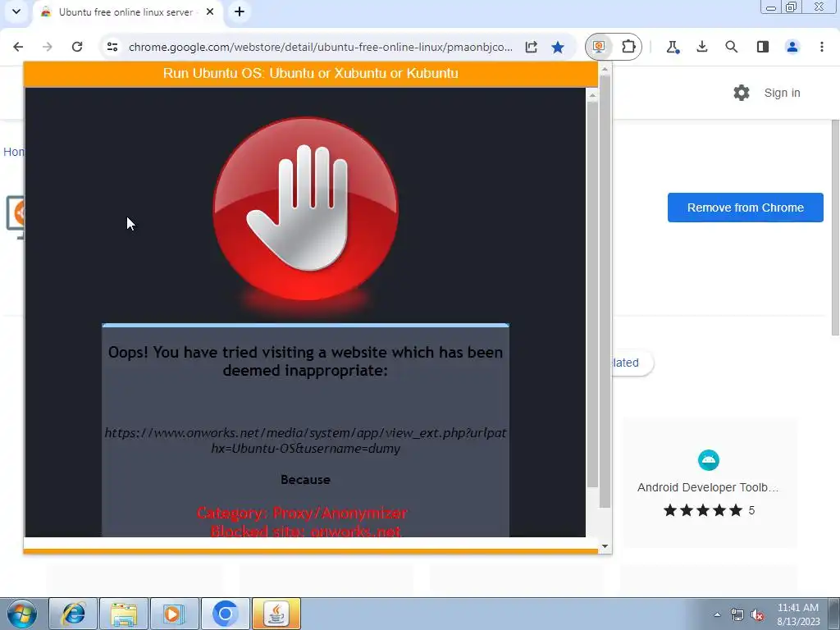Screen dimensions: 840x630
Task: Click the search magnifier icon in toolbar
Action: (x=731, y=47)
